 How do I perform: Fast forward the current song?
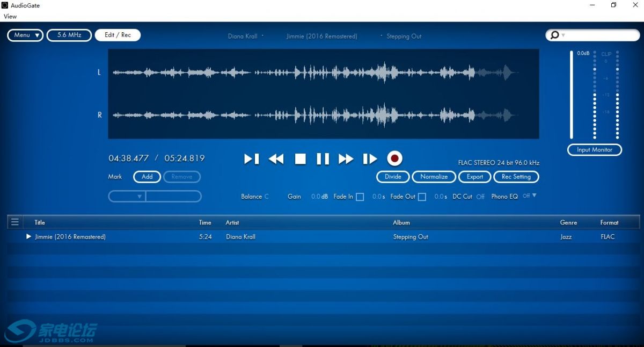[346, 158]
